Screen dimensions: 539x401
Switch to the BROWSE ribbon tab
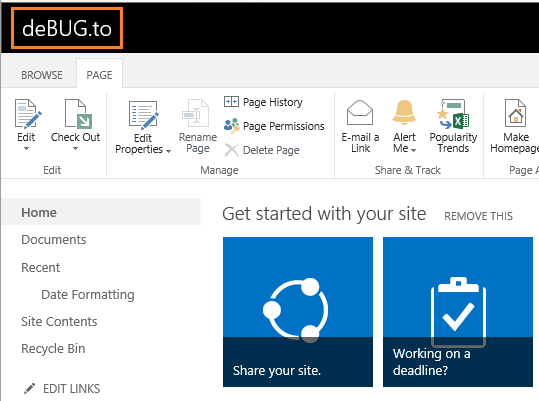pos(42,75)
